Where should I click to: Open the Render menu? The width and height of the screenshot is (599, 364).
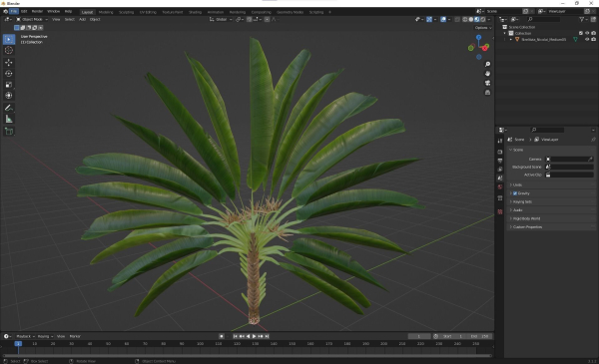tap(37, 11)
